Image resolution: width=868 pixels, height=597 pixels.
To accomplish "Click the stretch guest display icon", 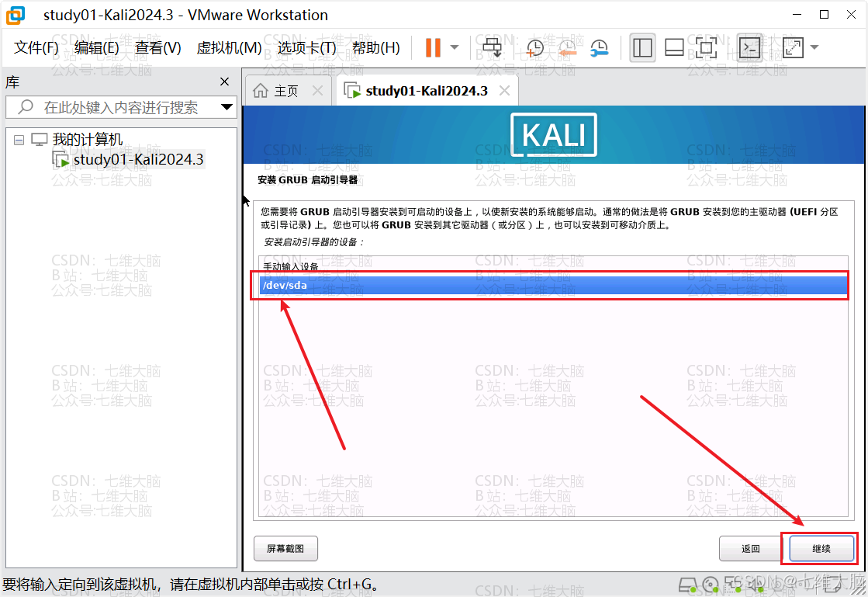I will coord(793,47).
